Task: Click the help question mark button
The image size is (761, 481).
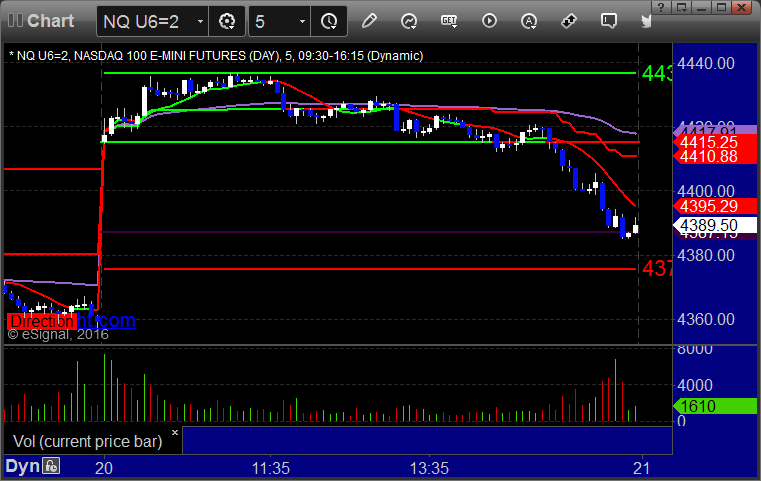Action: point(661,7)
